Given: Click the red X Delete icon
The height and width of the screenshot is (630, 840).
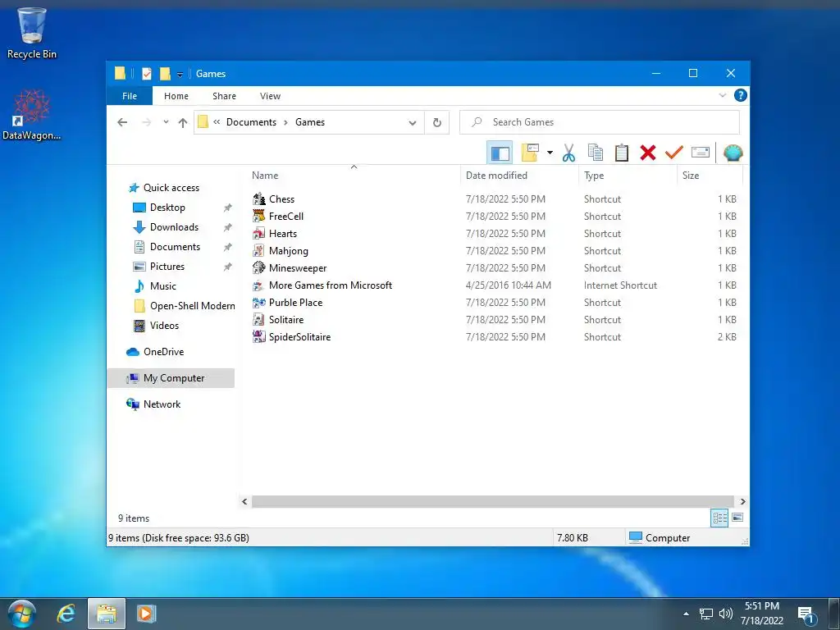Looking at the screenshot, I should click(x=648, y=153).
